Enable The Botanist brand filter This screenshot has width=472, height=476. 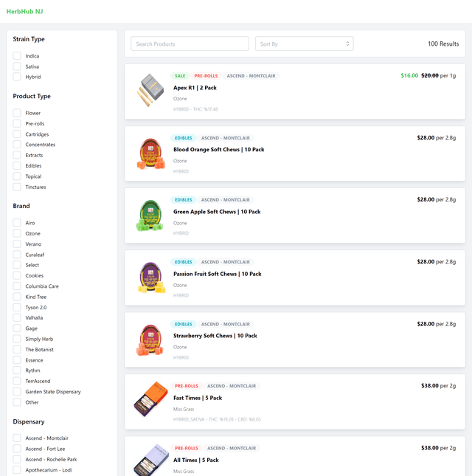tap(17, 350)
